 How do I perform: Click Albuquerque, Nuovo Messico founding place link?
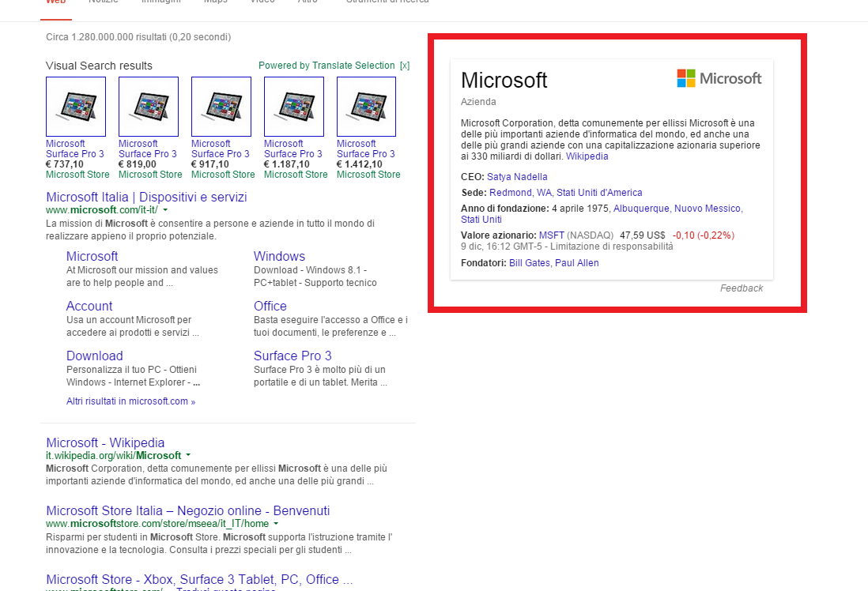[677, 209]
